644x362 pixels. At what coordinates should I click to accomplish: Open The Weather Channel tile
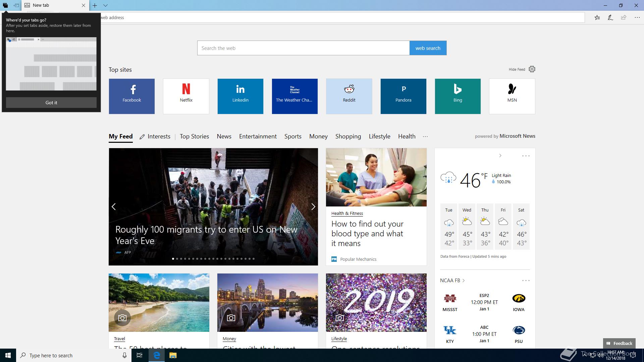click(295, 96)
